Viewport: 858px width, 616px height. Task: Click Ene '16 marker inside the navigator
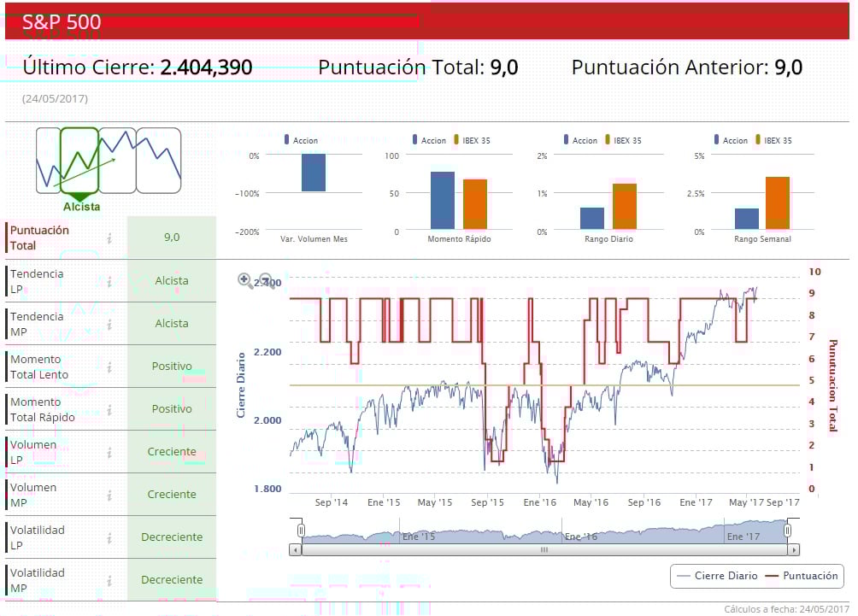(x=581, y=537)
